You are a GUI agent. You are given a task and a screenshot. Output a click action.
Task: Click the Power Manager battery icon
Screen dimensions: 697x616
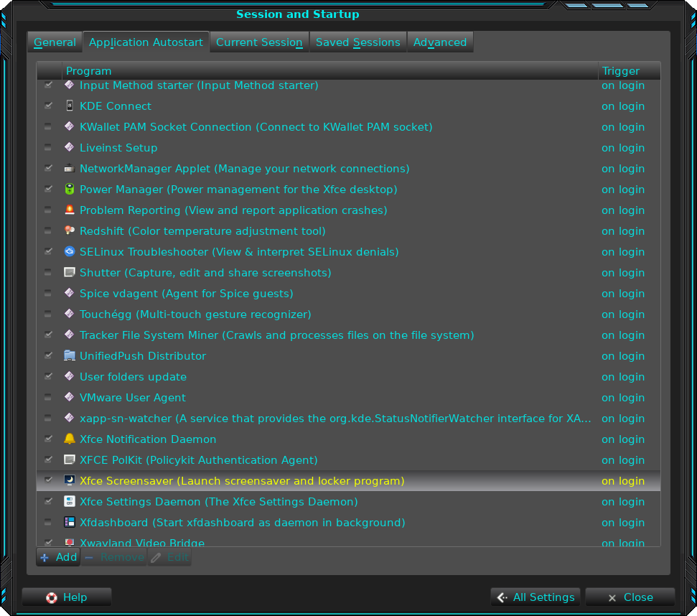click(70, 189)
